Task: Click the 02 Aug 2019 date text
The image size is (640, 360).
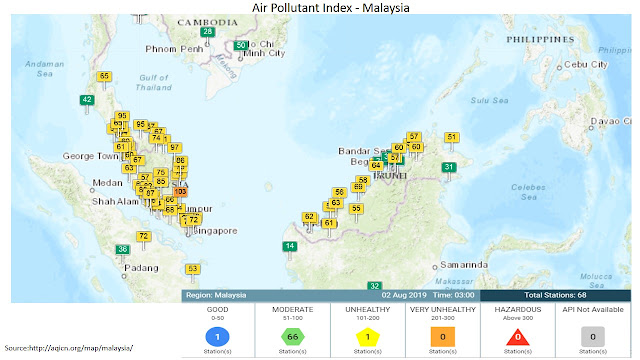Action: click(x=404, y=295)
